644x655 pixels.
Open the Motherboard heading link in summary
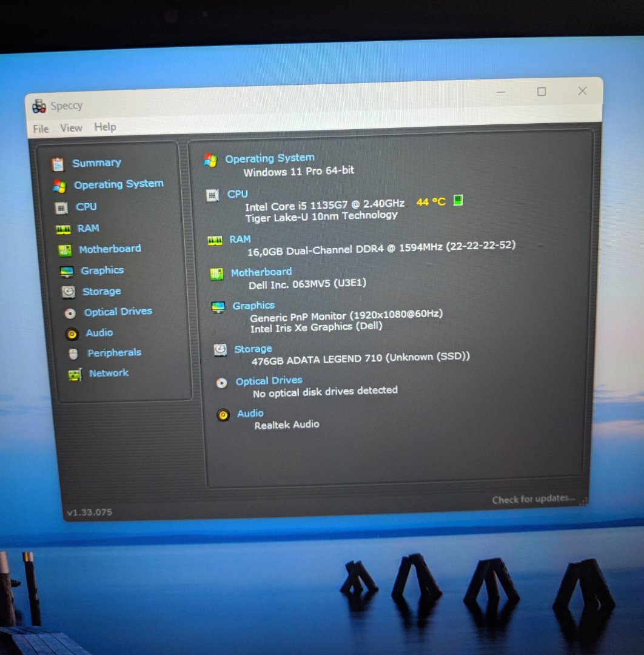point(261,272)
